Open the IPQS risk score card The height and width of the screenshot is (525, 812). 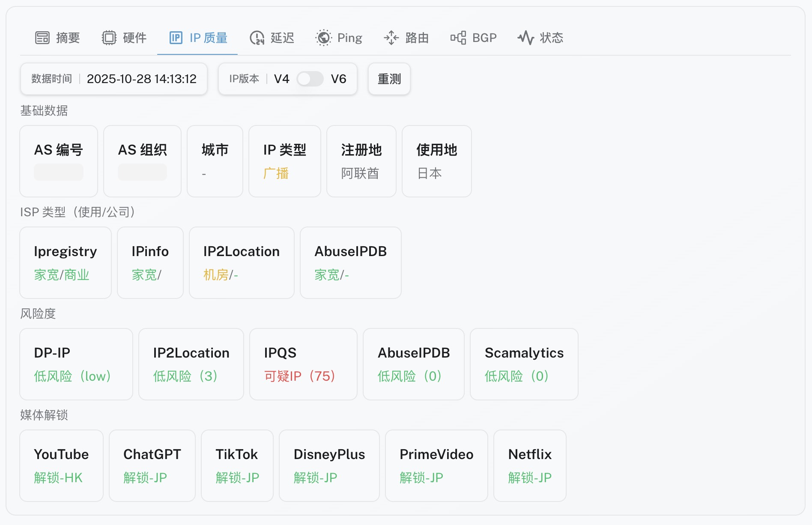click(303, 364)
